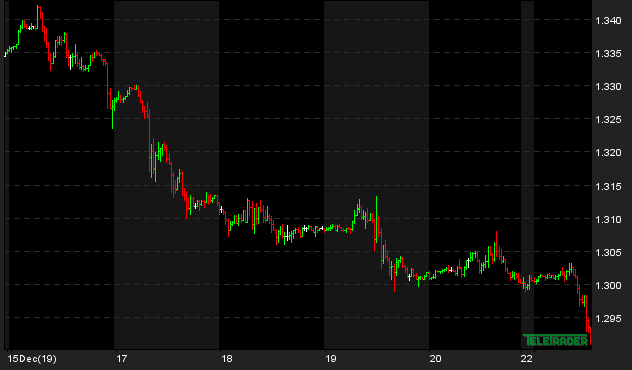Select the 19 date marker on time axis
Screen dimensions: 632x370
coord(331,359)
